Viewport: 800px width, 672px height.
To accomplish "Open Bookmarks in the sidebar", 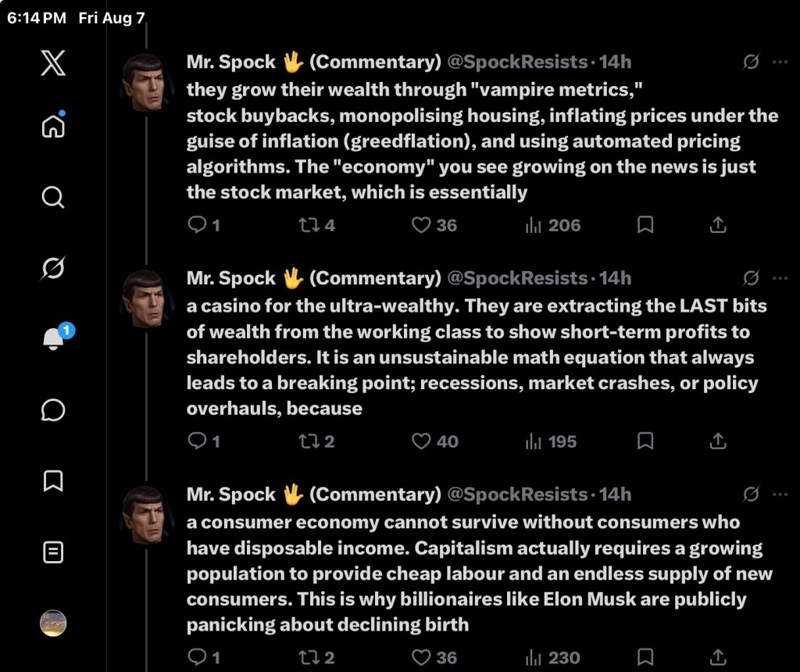I will 53,481.
